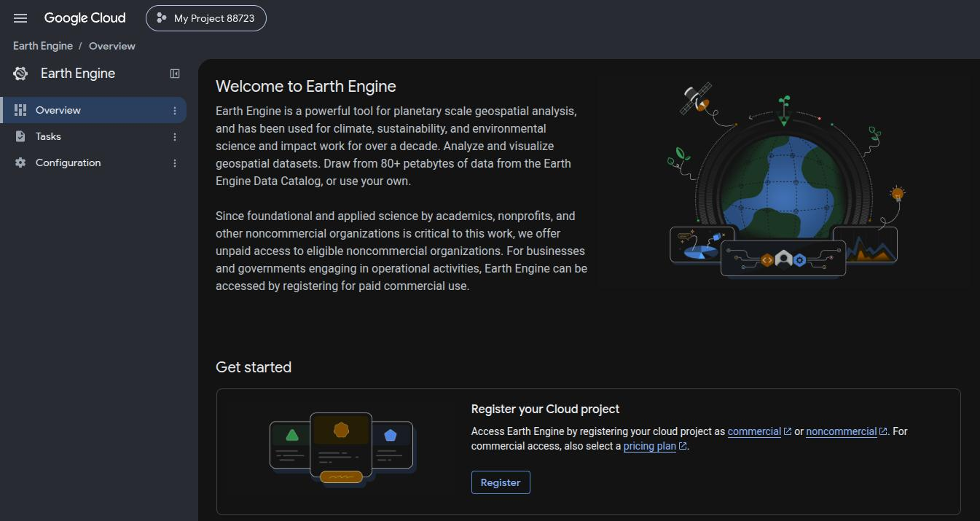The width and height of the screenshot is (980, 521).
Task: Click the noncommercial registration link
Action: 841,431
